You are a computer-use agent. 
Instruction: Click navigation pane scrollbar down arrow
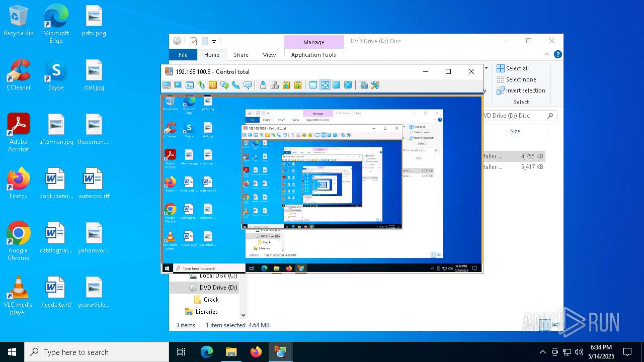point(243,315)
